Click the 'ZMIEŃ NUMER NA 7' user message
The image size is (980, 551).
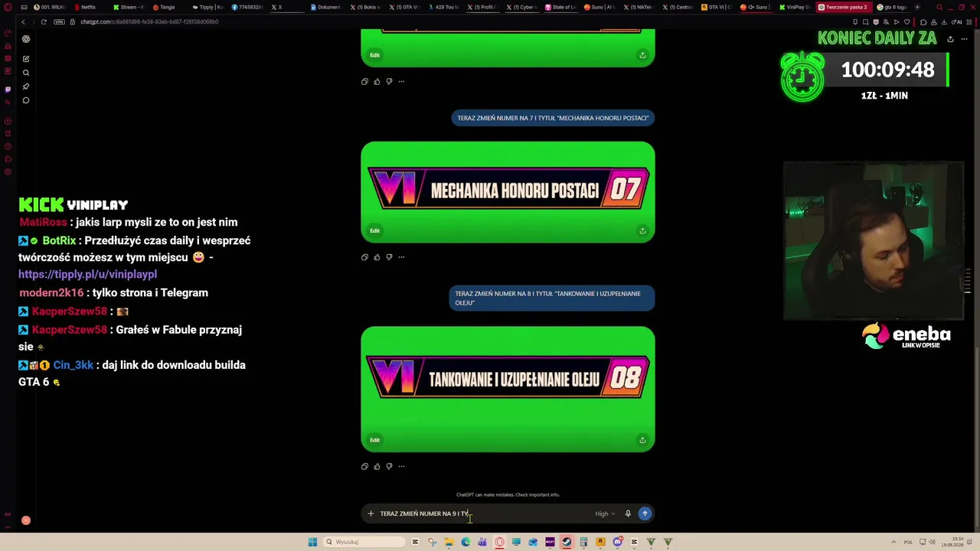pyautogui.click(x=553, y=118)
